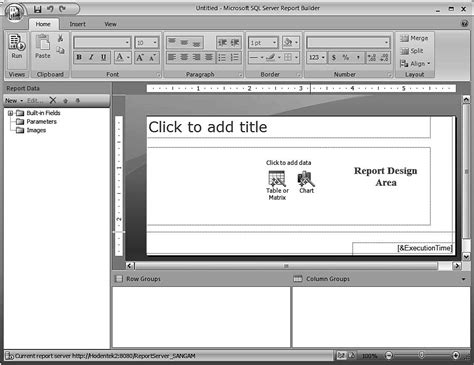Click the Bulleted list icon
474x365 pixels.
pyautogui.click(x=222, y=58)
